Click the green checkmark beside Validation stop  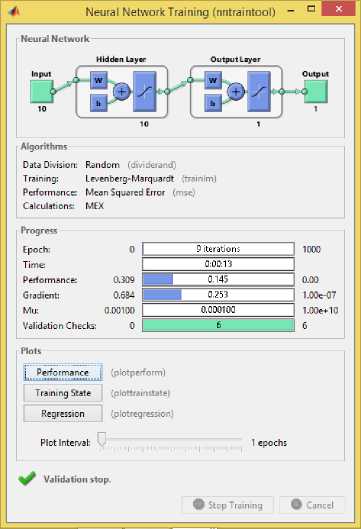point(27,478)
